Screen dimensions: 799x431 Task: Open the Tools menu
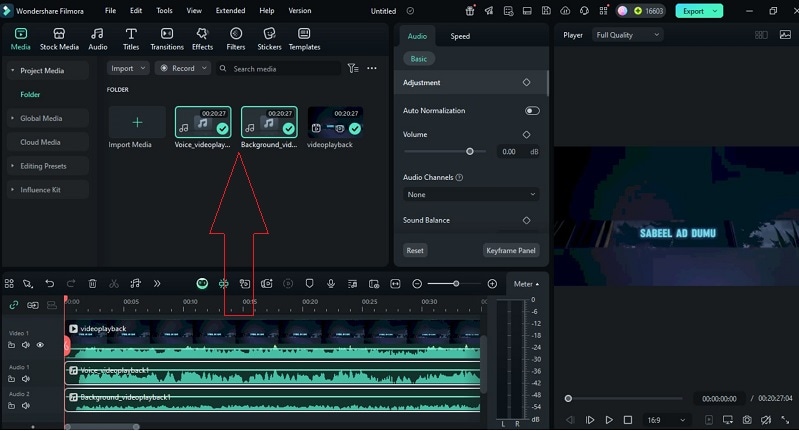point(164,11)
